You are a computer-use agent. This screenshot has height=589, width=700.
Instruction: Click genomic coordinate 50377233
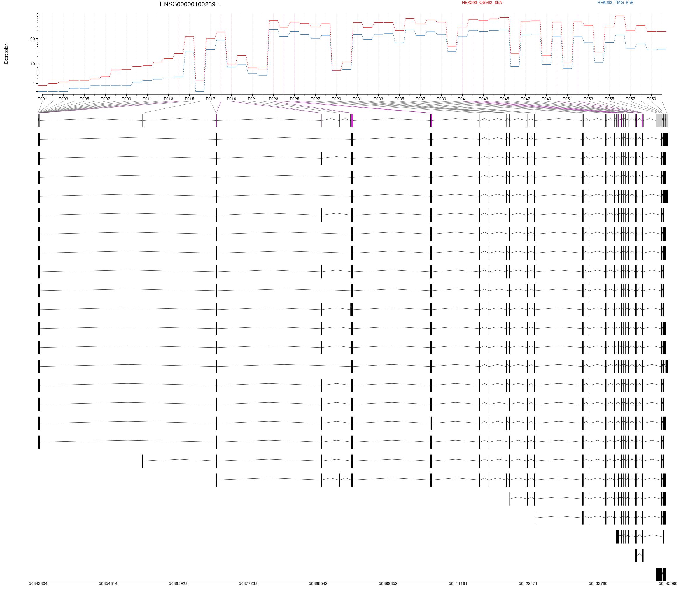[248, 584]
